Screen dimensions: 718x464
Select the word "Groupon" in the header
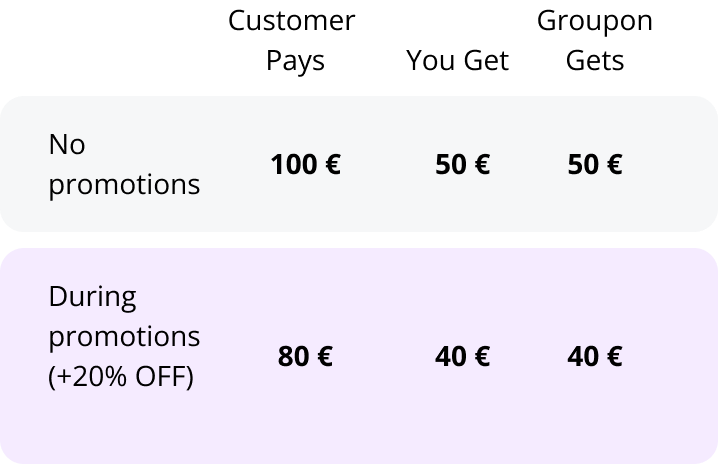tap(595, 21)
